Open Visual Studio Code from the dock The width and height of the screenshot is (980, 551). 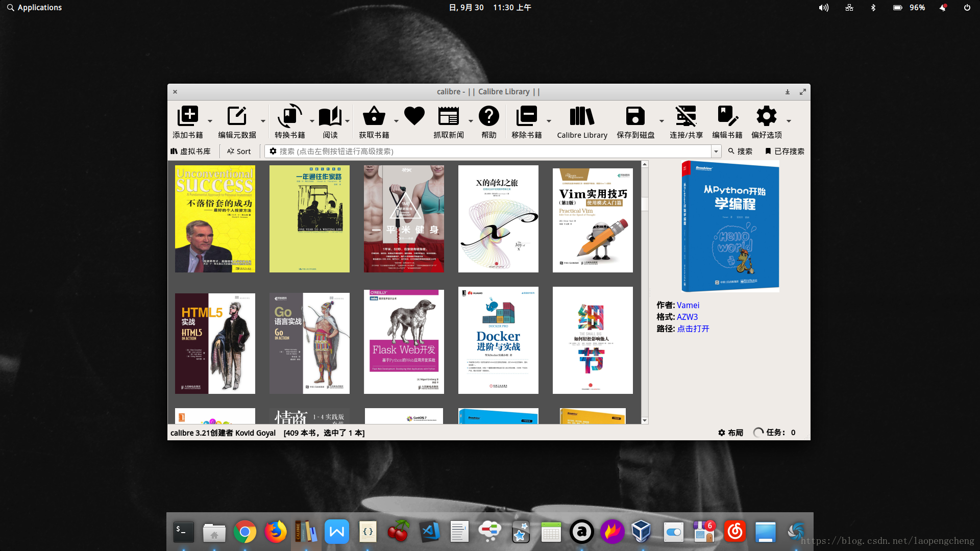tap(430, 532)
